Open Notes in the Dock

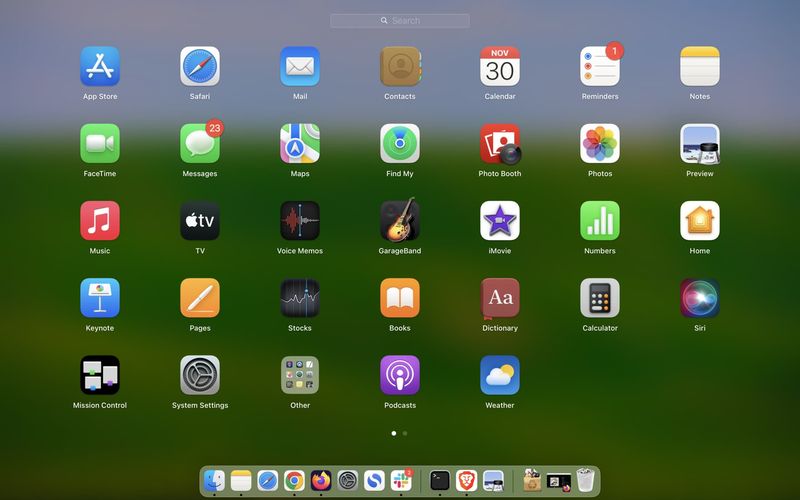click(x=241, y=480)
